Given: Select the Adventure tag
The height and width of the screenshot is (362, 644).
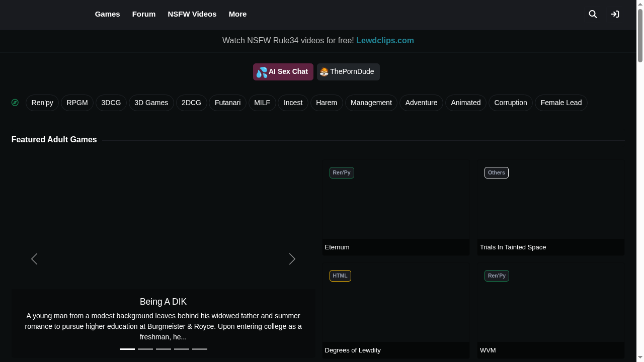Looking at the screenshot, I should click(x=421, y=103).
